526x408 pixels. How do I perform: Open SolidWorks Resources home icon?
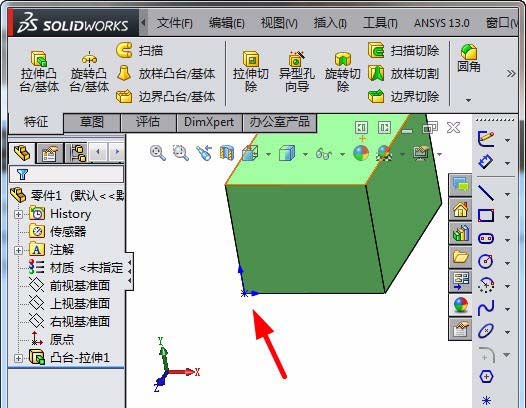coord(461,209)
